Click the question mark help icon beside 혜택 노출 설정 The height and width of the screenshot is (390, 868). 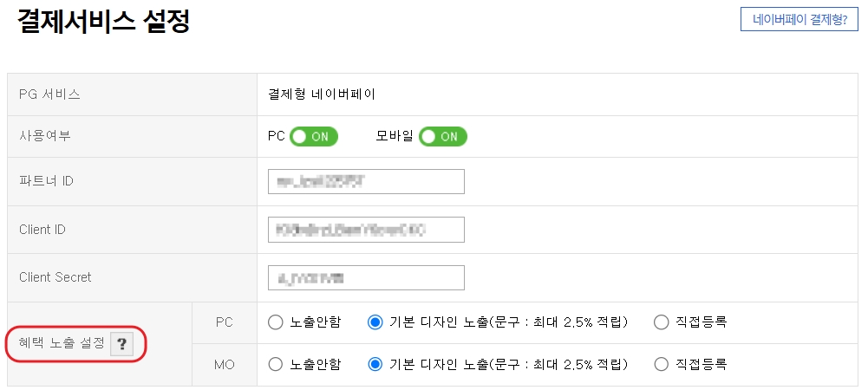(122, 344)
